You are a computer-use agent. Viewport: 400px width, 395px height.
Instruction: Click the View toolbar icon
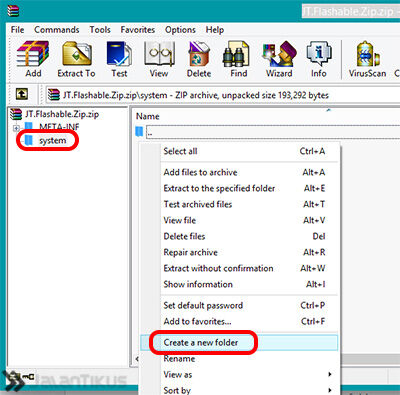(159, 59)
